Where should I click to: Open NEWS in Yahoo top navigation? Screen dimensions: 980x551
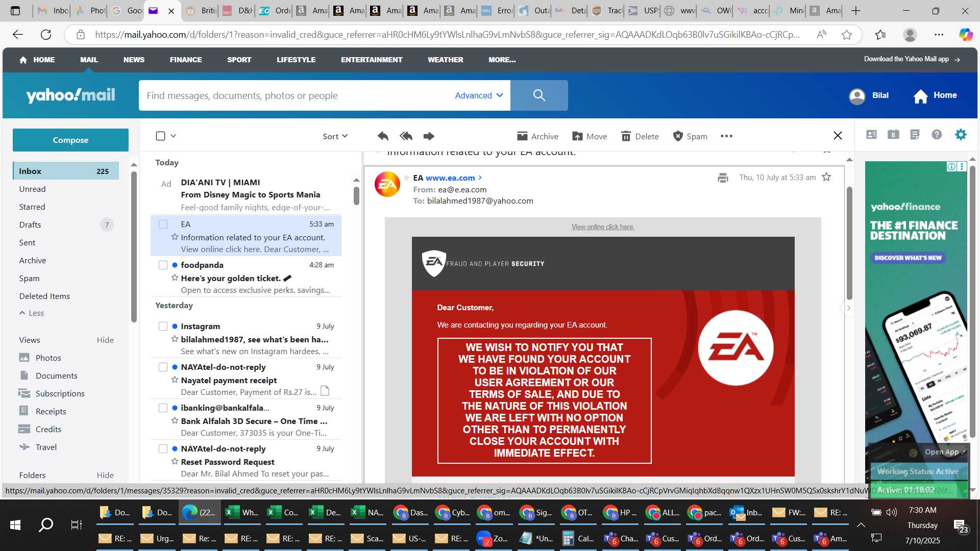tap(134, 60)
